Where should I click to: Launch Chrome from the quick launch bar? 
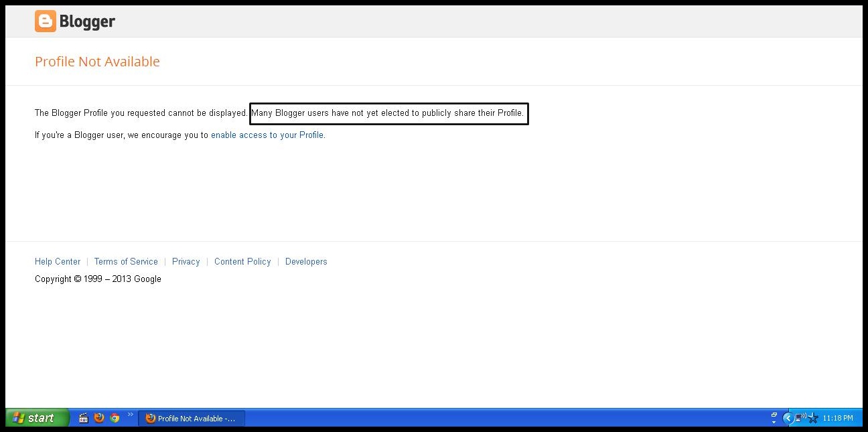pyautogui.click(x=115, y=418)
